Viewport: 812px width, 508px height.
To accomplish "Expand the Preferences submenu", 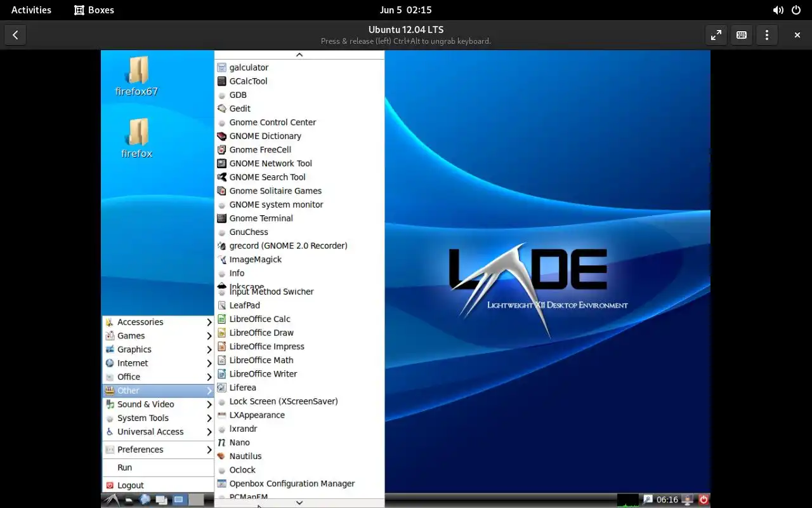I will pyautogui.click(x=158, y=450).
